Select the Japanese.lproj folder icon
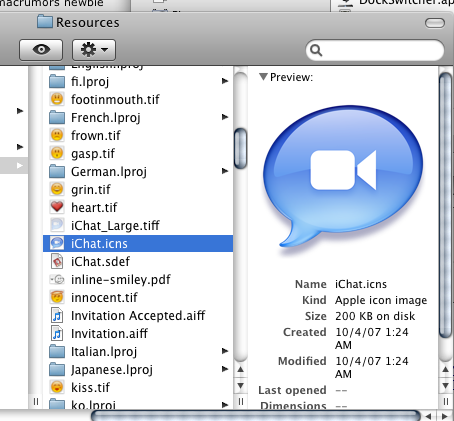 [x=57, y=369]
